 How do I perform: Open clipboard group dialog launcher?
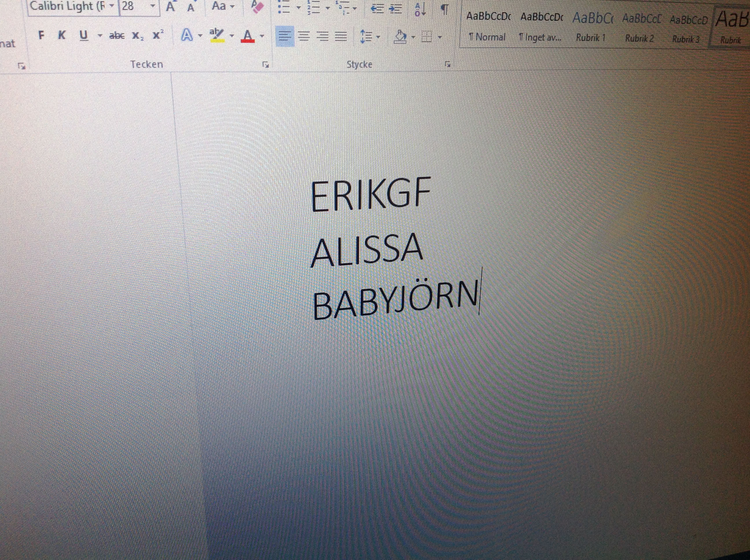[22, 66]
